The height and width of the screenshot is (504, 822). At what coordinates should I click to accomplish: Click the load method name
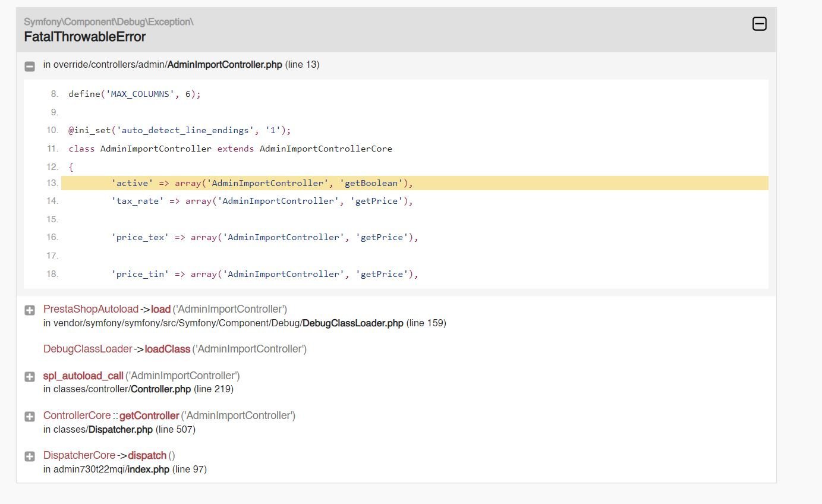(x=160, y=309)
